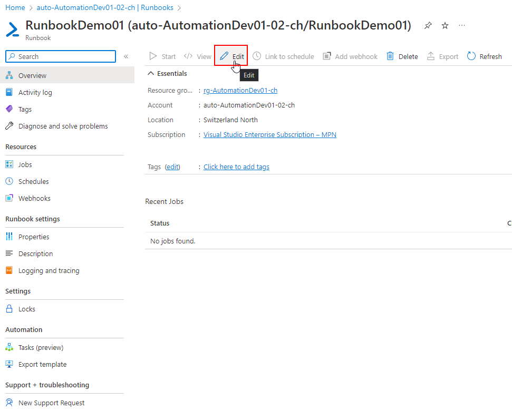This screenshot has width=512, height=420.
Task: Click the Description lines icon
Action: [x=9, y=253]
